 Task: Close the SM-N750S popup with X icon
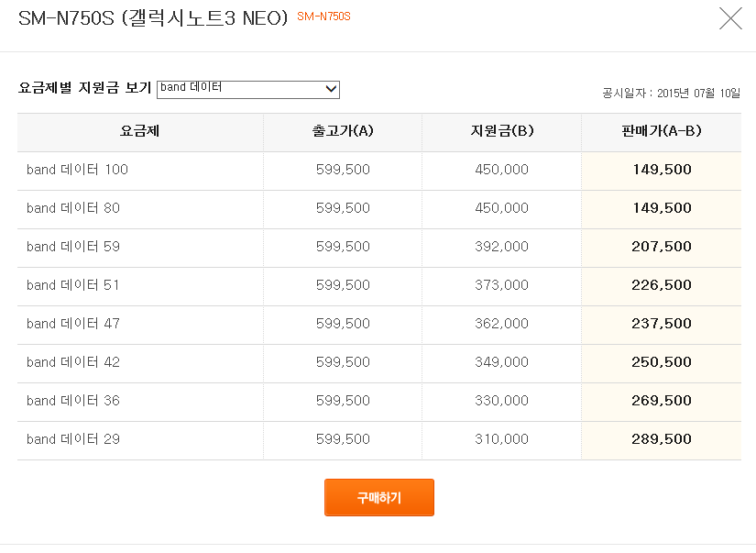tap(730, 19)
